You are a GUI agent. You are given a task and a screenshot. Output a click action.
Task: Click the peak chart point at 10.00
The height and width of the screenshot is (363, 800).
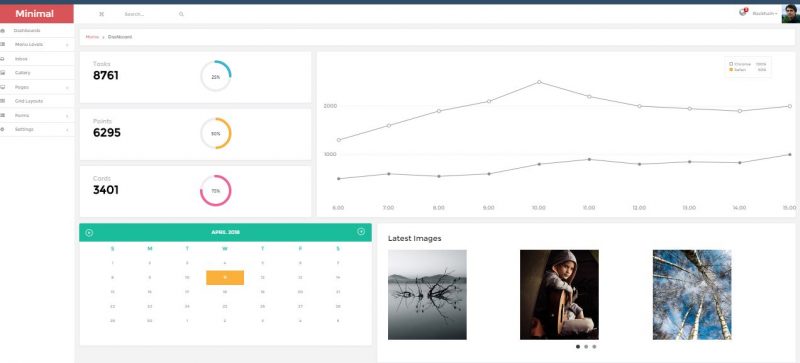pos(539,82)
